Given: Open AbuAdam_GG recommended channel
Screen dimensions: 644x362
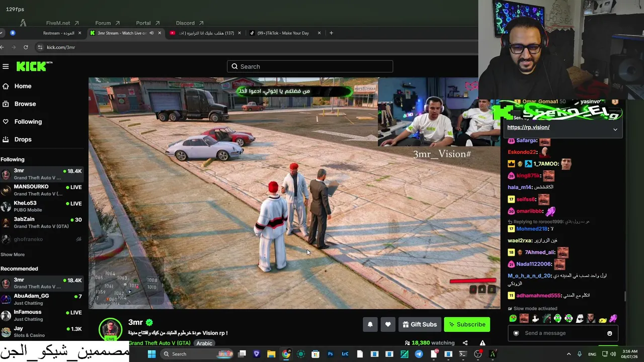Looking at the screenshot, I should click(43, 299).
